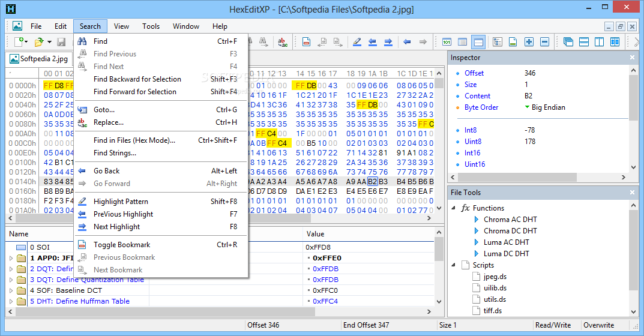Switch to the Softpedia 2.jpg document tab

pyautogui.click(x=39, y=59)
